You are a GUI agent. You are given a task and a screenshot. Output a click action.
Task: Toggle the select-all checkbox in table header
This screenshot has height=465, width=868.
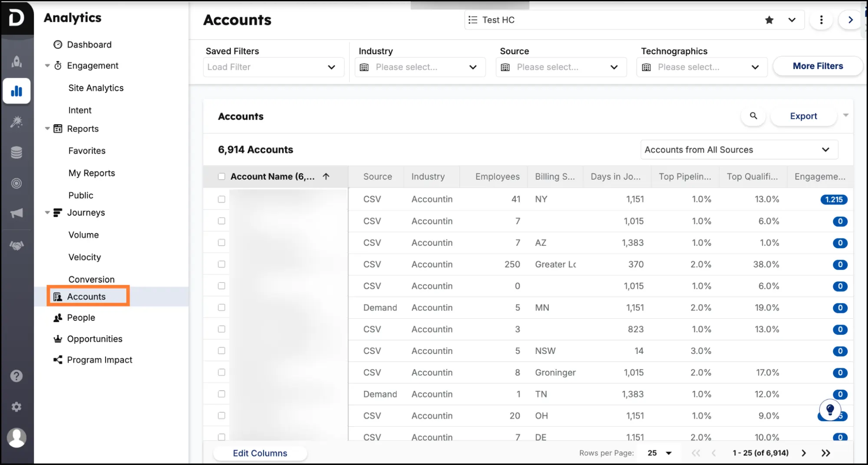coord(221,176)
